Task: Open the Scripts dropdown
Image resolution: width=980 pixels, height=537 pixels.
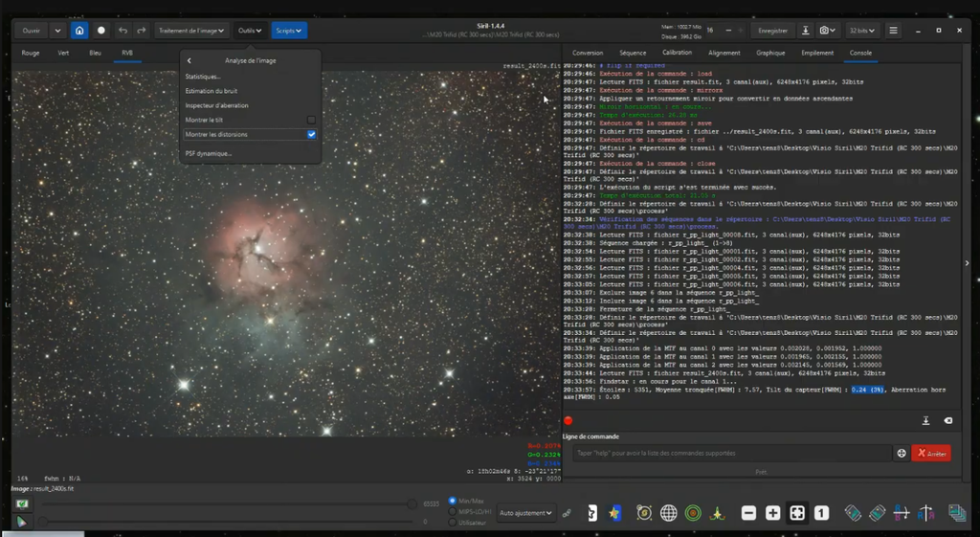Action: tap(289, 30)
